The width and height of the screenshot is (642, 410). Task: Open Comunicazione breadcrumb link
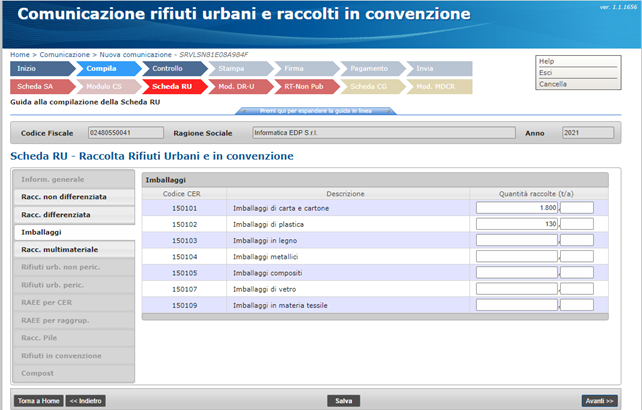pyautogui.click(x=66, y=53)
